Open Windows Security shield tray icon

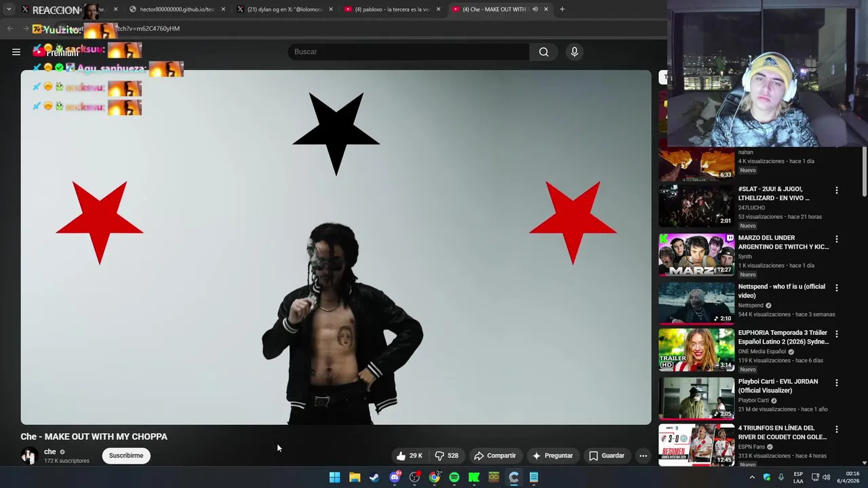coord(767,477)
